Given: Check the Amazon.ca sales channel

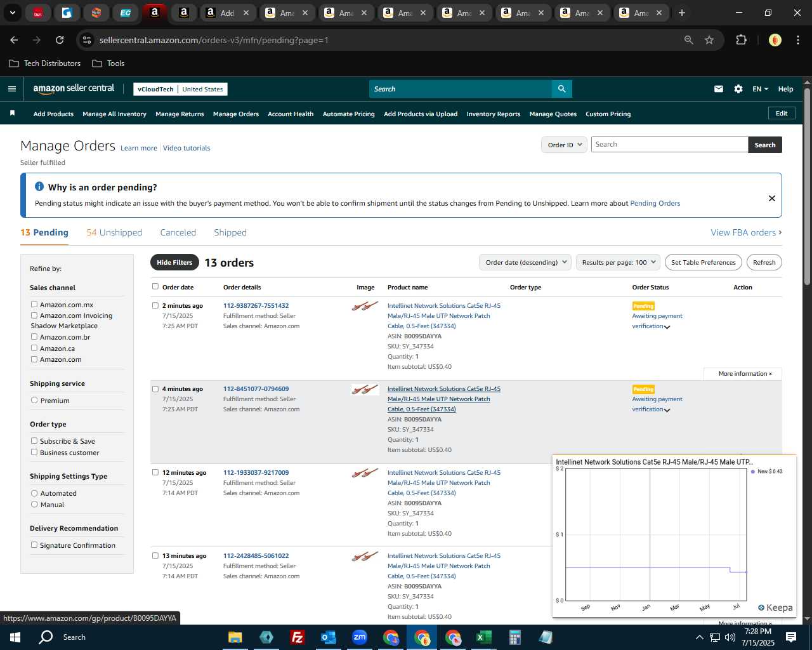Looking at the screenshot, I should 34,348.
